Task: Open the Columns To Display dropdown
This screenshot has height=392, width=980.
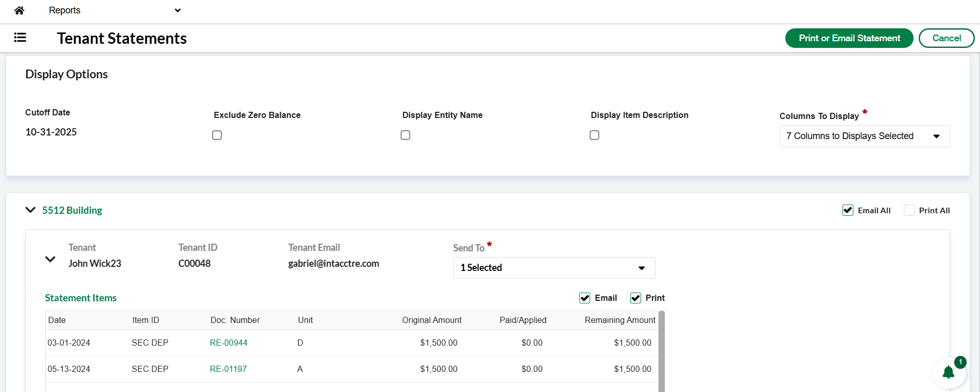Action: [x=865, y=137]
